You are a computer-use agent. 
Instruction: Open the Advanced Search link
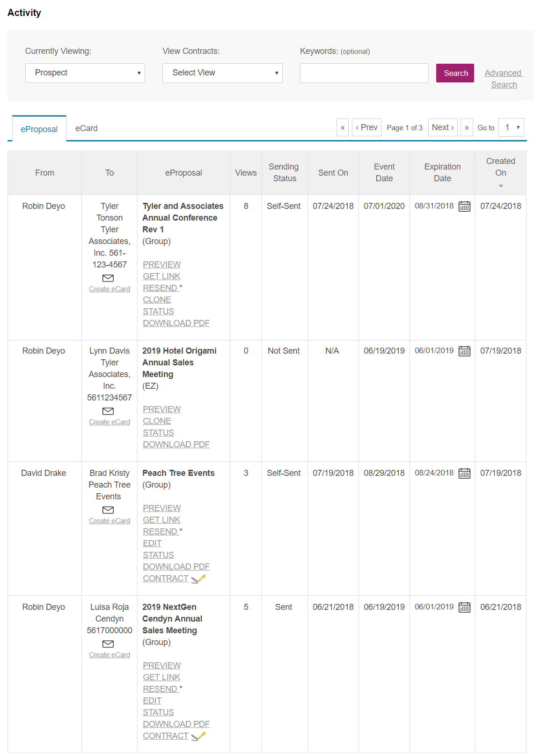tap(504, 79)
